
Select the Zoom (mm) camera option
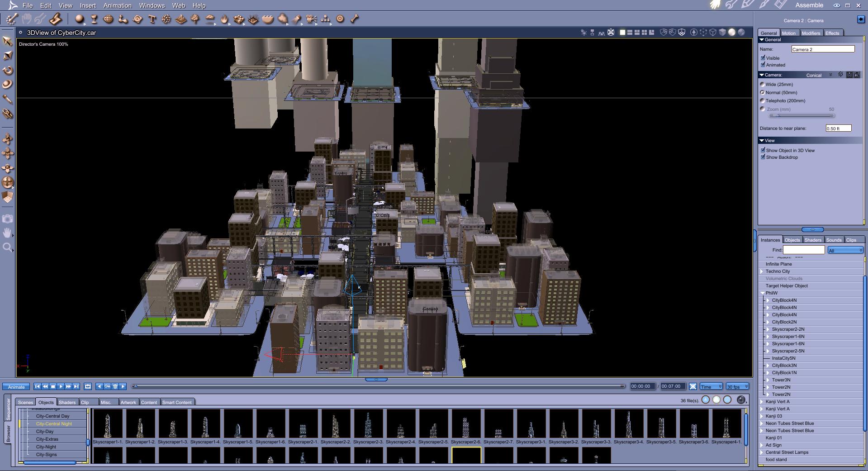763,109
